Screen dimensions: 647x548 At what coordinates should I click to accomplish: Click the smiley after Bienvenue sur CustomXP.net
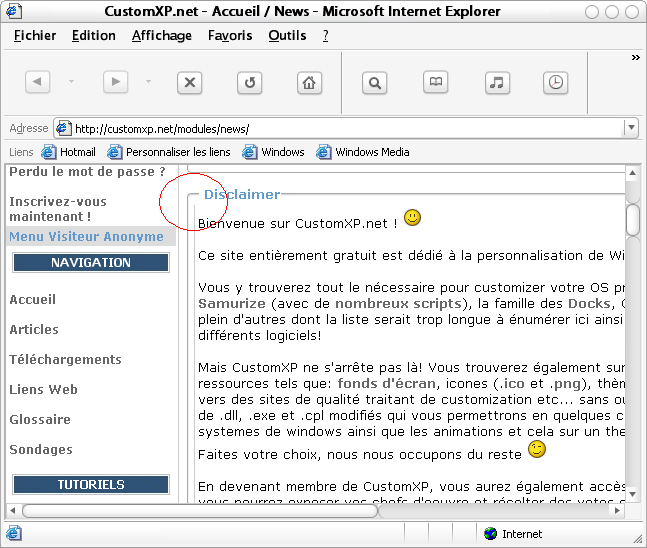coord(412,217)
